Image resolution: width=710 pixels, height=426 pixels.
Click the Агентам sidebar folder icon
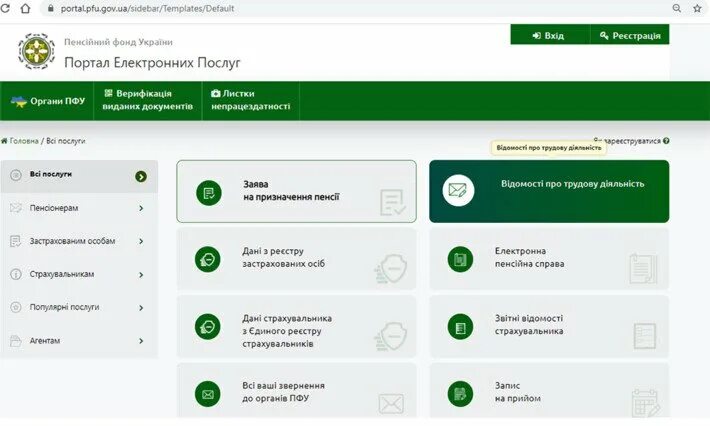(16, 341)
